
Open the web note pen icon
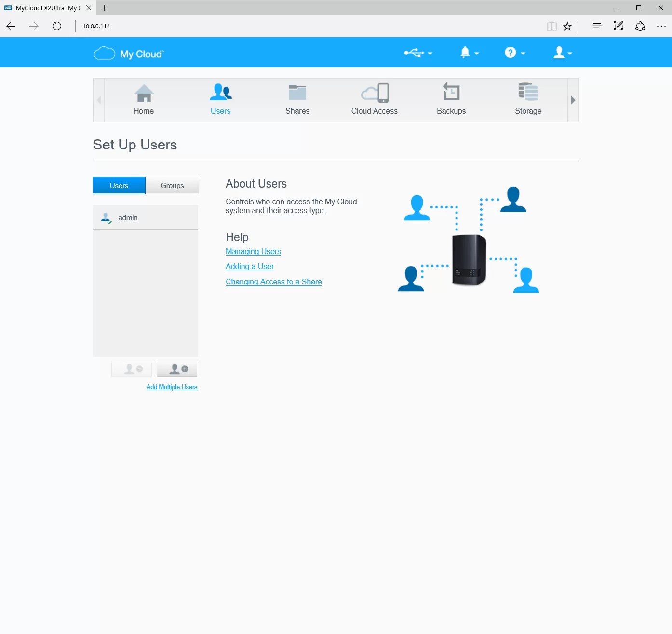coord(618,26)
